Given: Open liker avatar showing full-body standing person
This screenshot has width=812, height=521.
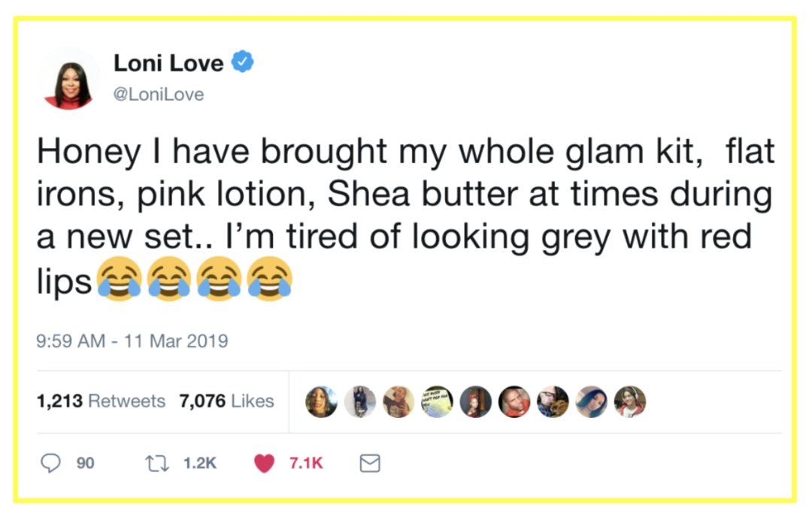Looking at the screenshot, I should point(359,402).
